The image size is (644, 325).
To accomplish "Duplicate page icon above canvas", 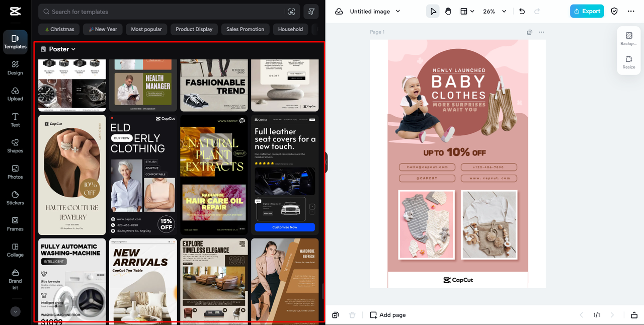I will (530, 32).
